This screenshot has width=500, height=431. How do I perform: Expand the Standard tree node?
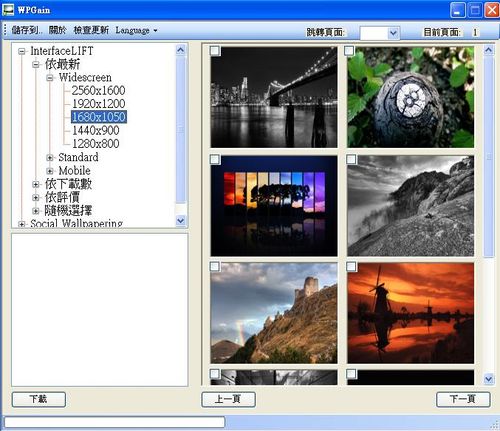(x=50, y=158)
